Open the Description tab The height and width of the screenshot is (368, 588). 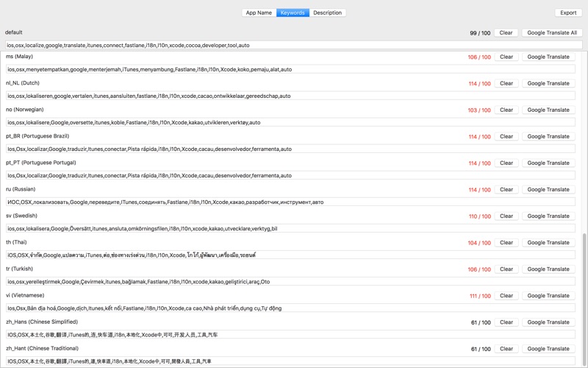tap(327, 13)
